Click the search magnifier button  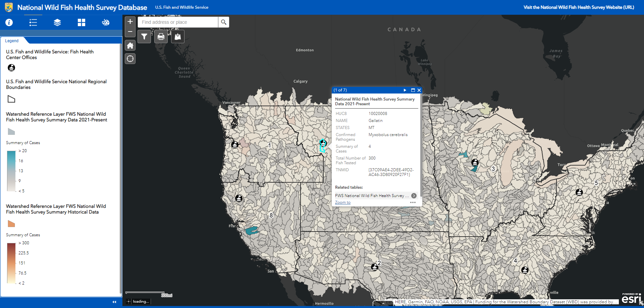point(224,22)
